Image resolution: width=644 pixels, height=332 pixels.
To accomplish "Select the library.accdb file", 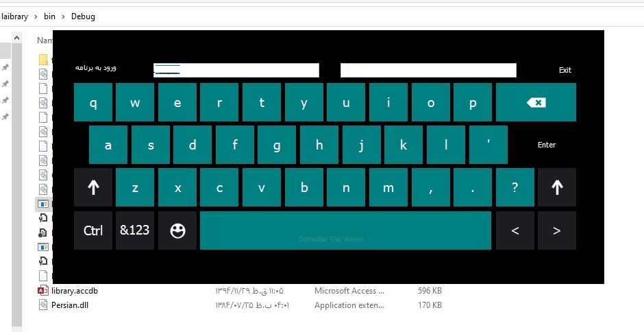I will [x=75, y=291].
